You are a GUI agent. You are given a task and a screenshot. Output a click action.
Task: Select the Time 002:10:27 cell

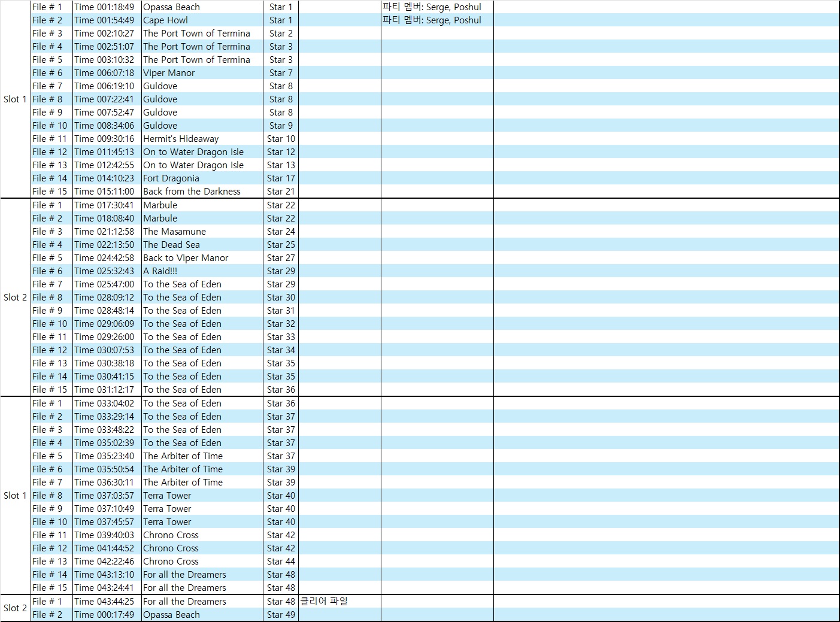tap(107, 34)
